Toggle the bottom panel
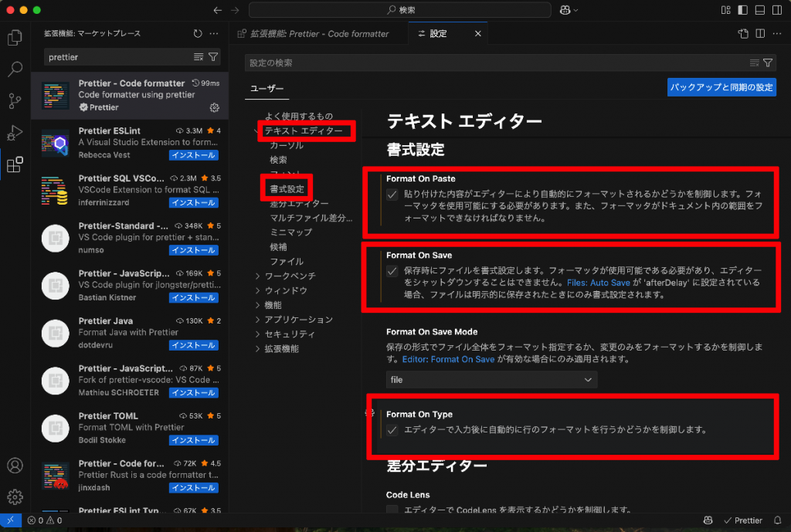The height and width of the screenshot is (532, 791). 760,10
